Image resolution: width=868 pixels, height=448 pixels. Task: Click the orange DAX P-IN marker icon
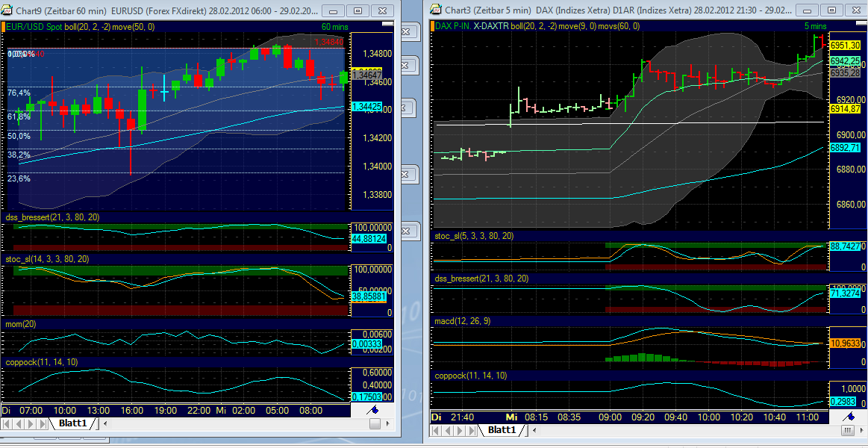coord(431,25)
